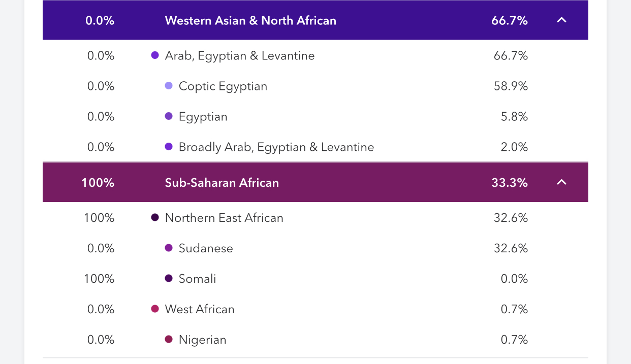The image size is (631, 364).
Task: Open the Coptic Egyptian row
Action: click(223, 86)
